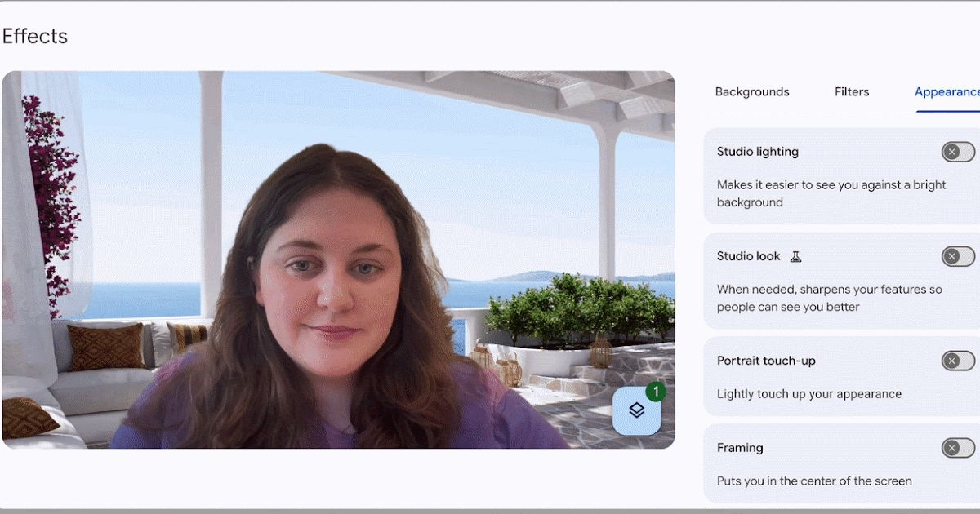Select the Appearance tab
This screenshot has height=514, width=980.
[x=947, y=91]
